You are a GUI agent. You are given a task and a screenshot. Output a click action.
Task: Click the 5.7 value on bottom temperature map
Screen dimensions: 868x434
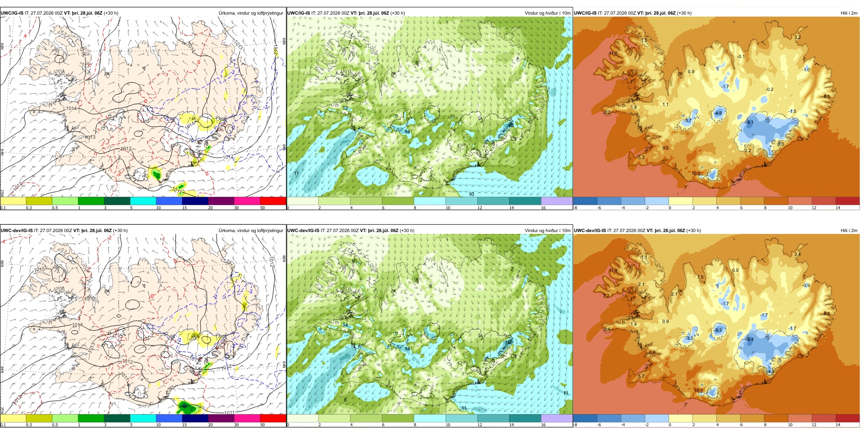(641, 377)
